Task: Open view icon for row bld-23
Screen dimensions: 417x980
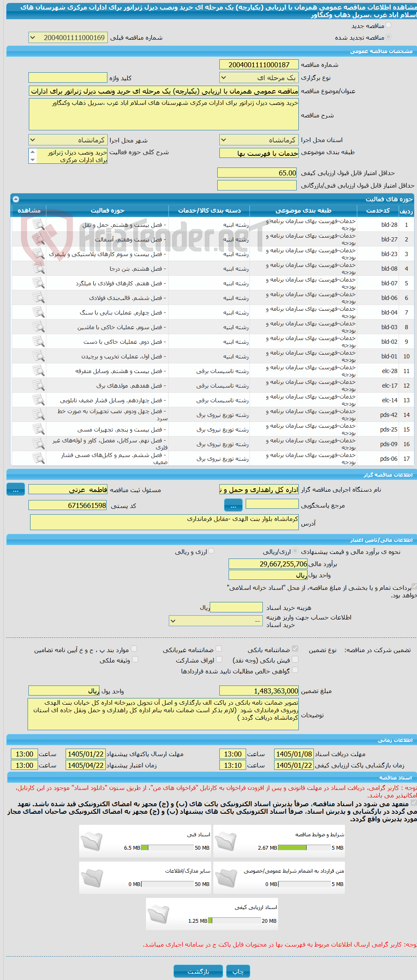Action: pos(38,254)
